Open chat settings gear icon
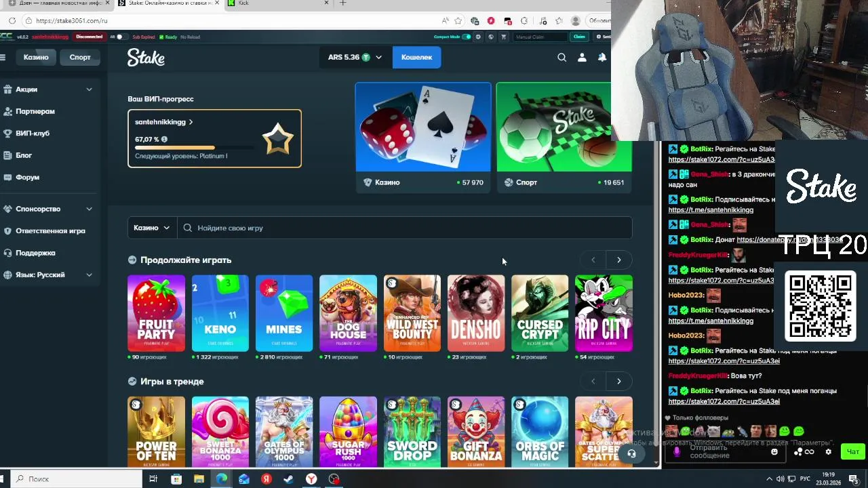The width and height of the screenshot is (868, 488). coord(828,452)
